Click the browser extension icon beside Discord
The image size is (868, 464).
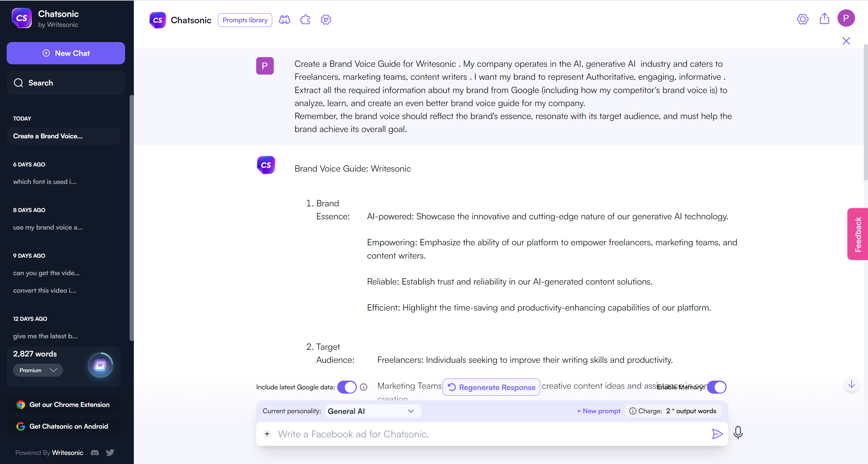(305, 20)
